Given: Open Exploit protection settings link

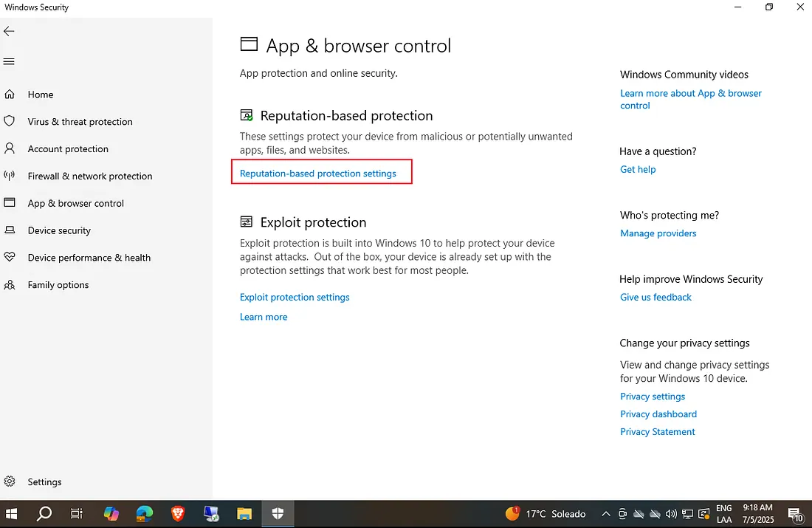Looking at the screenshot, I should click(x=295, y=297).
